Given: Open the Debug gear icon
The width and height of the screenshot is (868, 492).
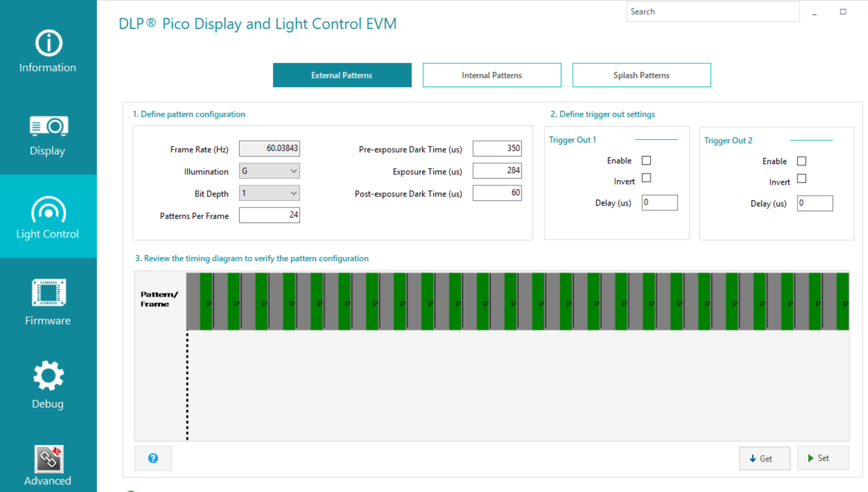Looking at the screenshot, I should (48, 376).
